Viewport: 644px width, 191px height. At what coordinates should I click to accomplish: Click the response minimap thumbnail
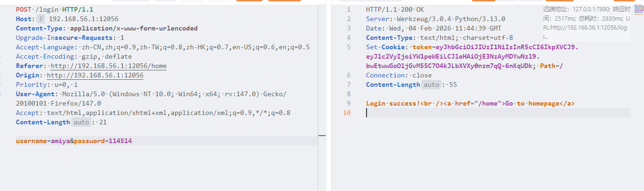(639, 9)
